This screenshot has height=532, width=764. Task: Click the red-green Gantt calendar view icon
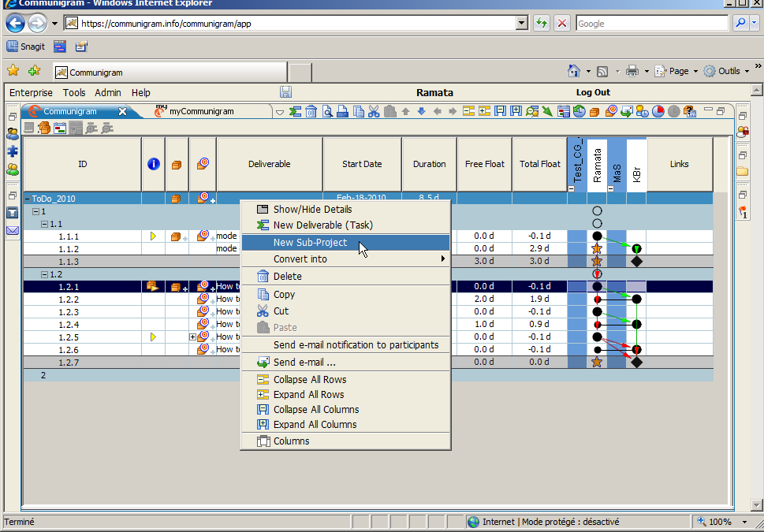point(60,128)
